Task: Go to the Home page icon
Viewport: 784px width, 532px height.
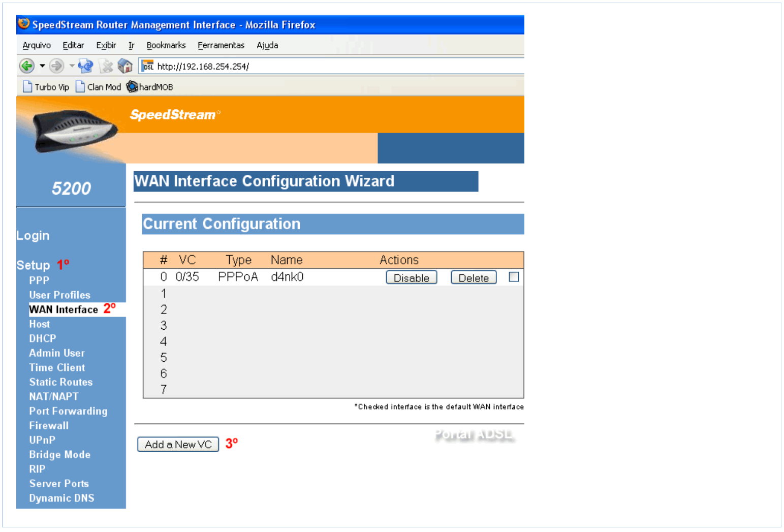Action: 125,66
